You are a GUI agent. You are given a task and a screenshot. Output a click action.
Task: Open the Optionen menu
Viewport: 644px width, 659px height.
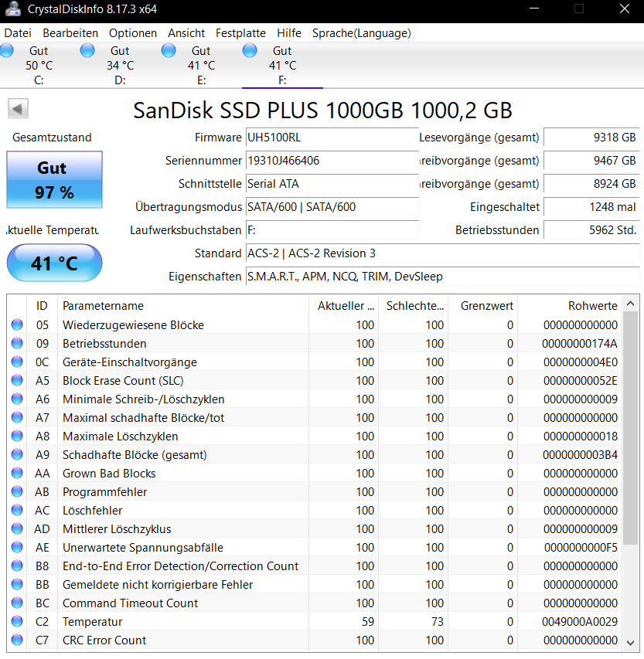tap(132, 32)
